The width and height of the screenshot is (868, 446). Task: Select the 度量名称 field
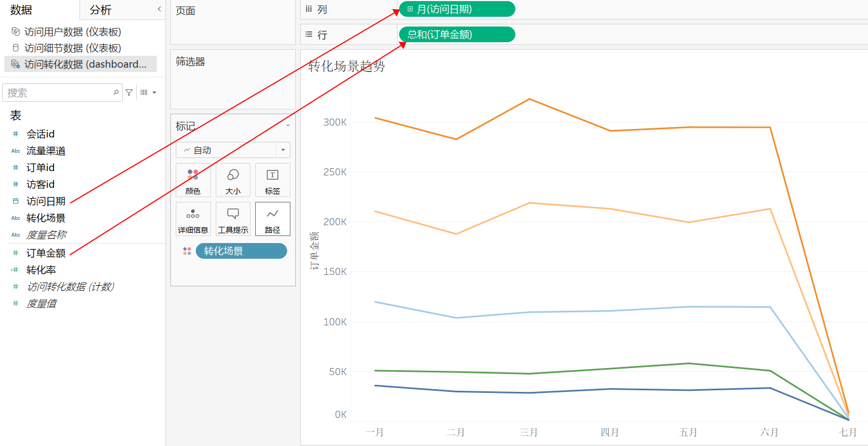click(x=46, y=234)
